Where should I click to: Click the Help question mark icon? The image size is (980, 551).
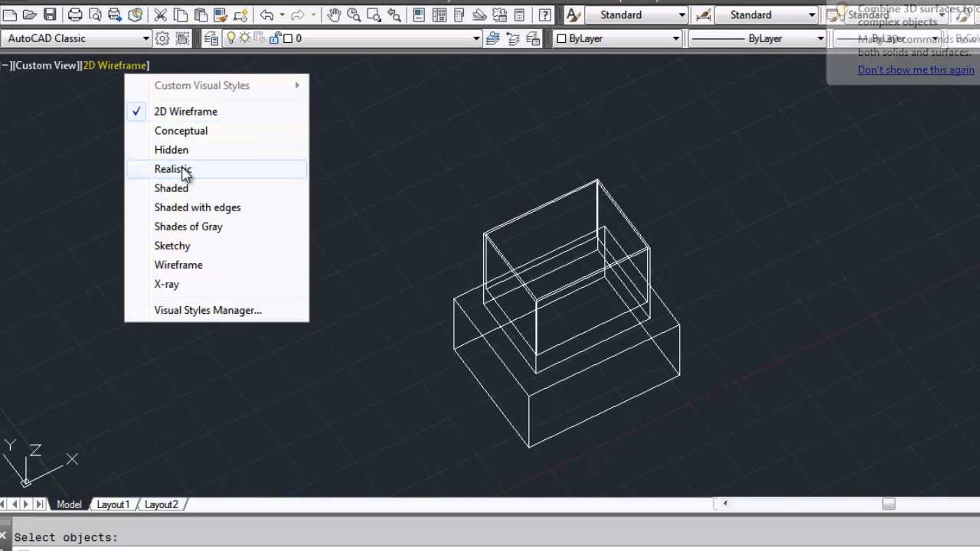click(x=544, y=15)
